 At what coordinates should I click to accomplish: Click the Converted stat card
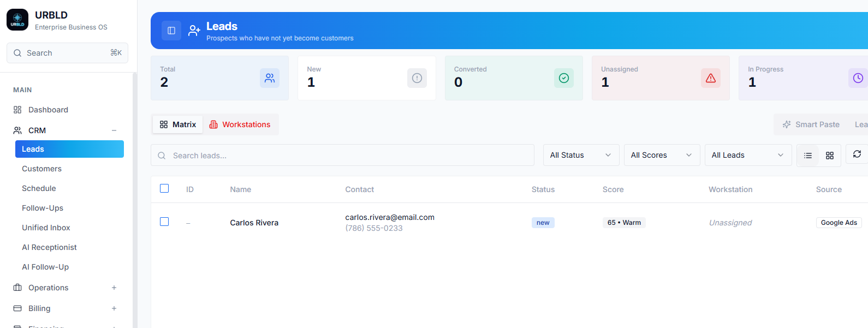click(x=514, y=78)
